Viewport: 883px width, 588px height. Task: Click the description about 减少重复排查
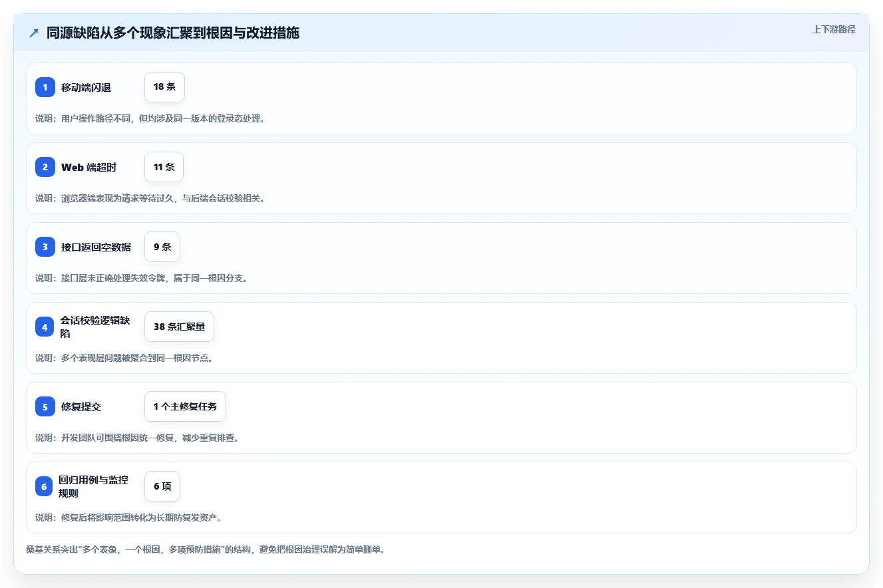tap(137, 438)
